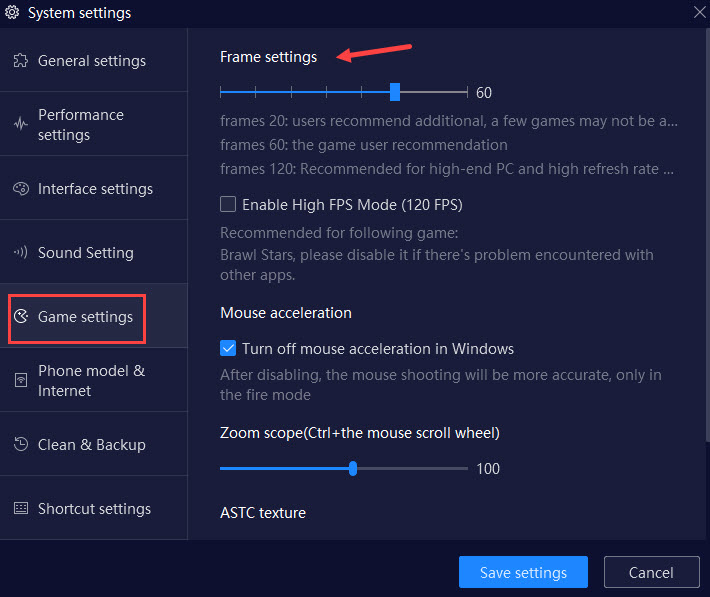Screen dimensions: 710x597
Task: Switch to Interface settings tab
Action: 94,188
